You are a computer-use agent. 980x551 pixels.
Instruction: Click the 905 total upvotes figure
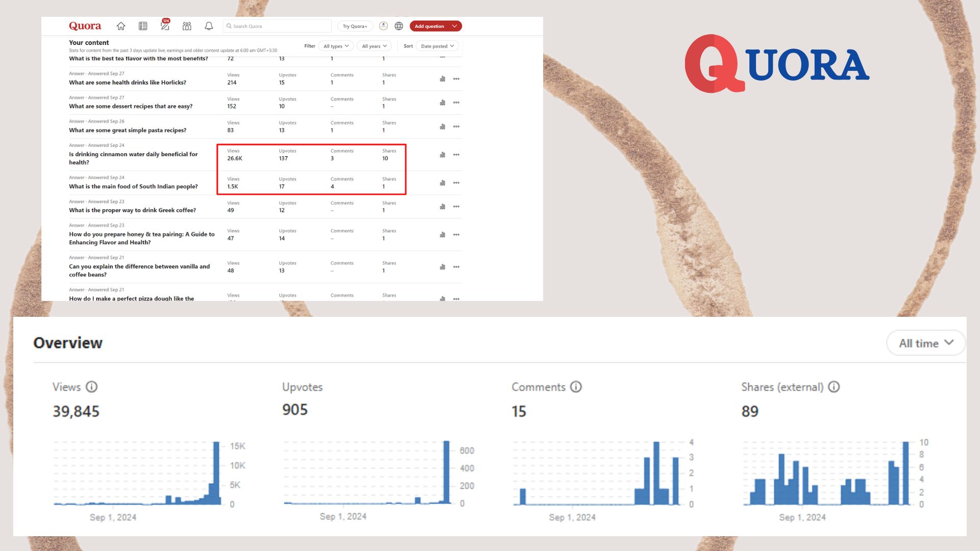tap(295, 410)
